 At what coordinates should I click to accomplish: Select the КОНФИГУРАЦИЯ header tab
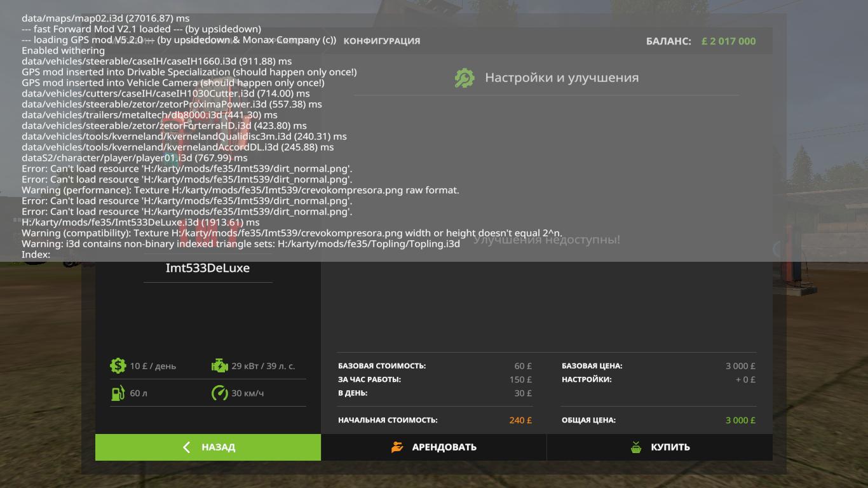(x=382, y=41)
